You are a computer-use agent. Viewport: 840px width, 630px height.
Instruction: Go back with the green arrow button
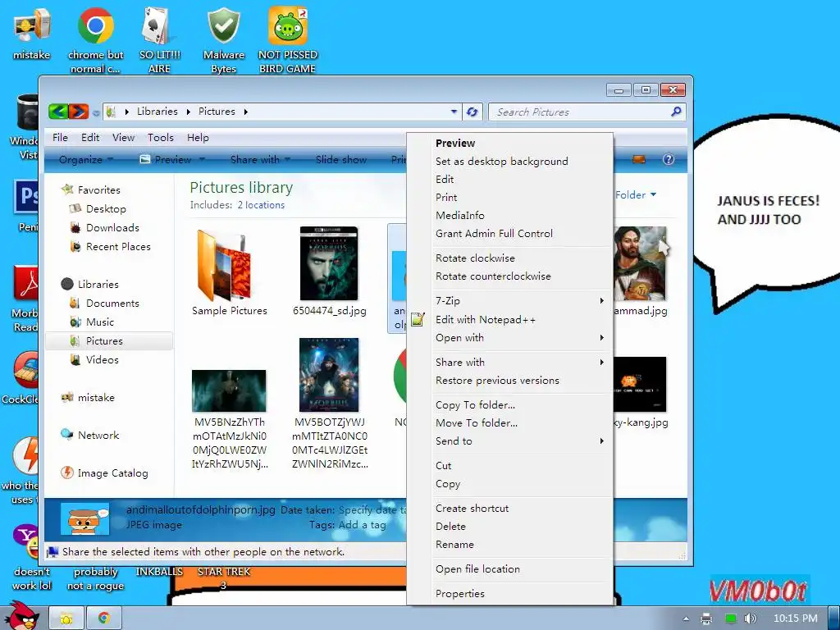tap(58, 112)
